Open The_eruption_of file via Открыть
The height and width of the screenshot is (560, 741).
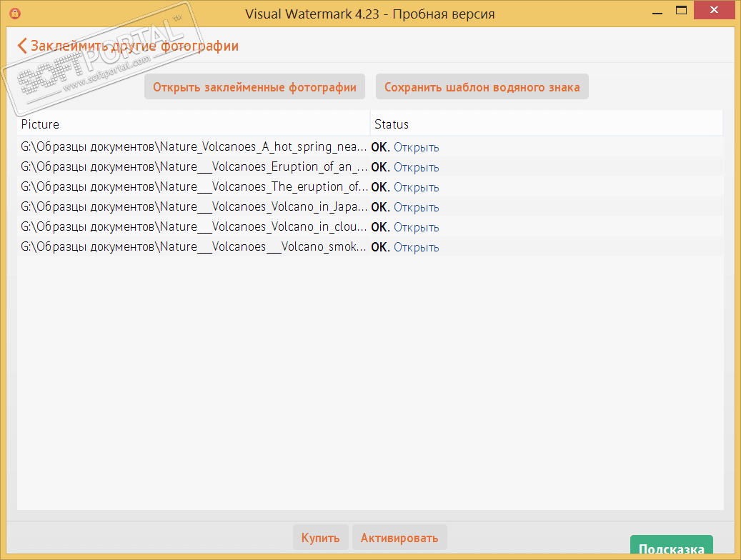click(417, 187)
